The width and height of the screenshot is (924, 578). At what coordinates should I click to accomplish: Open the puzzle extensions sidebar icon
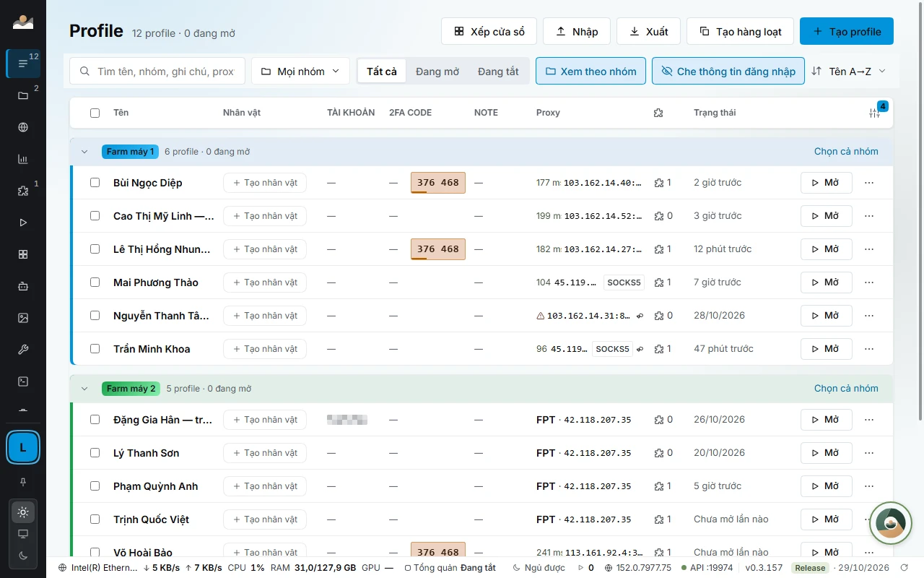click(23, 191)
